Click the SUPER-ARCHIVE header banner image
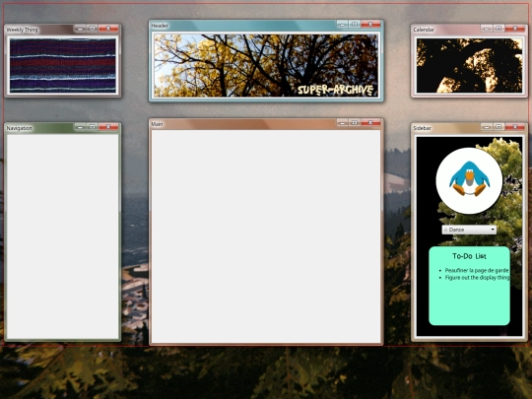The image size is (532, 399). pyautogui.click(x=266, y=65)
